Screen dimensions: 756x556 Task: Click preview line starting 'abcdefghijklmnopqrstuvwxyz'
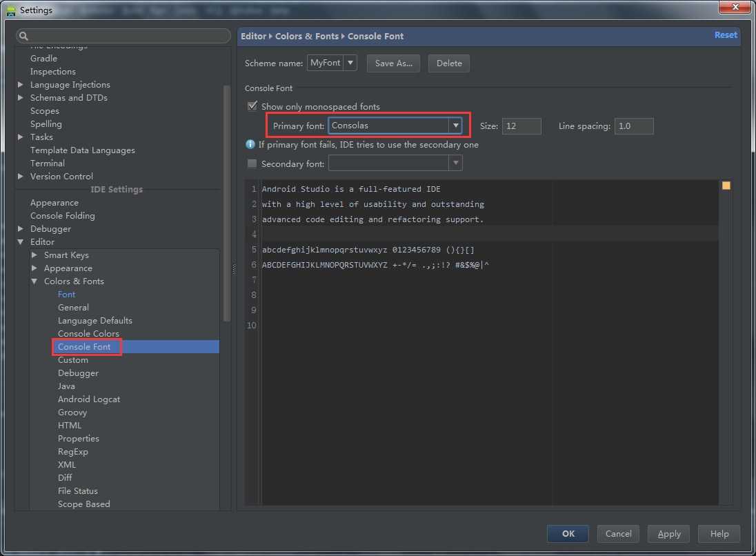click(x=368, y=250)
